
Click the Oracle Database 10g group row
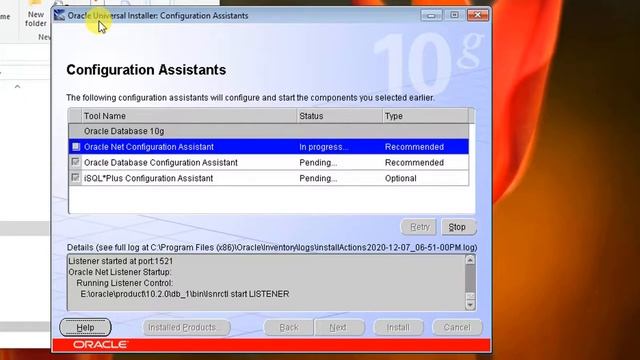point(269,131)
